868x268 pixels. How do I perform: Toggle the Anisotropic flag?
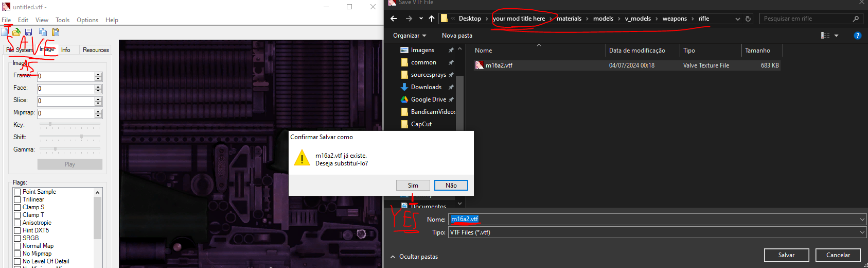17,223
